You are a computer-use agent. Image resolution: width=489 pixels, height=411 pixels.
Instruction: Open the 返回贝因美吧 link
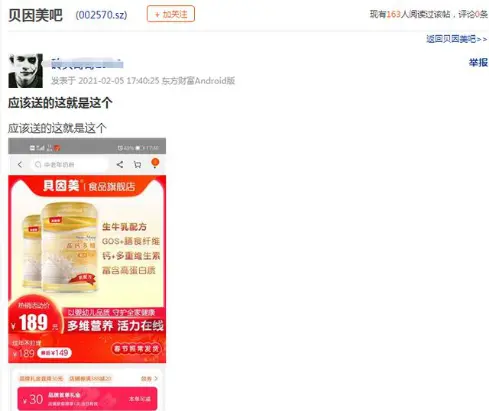pos(457,39)
